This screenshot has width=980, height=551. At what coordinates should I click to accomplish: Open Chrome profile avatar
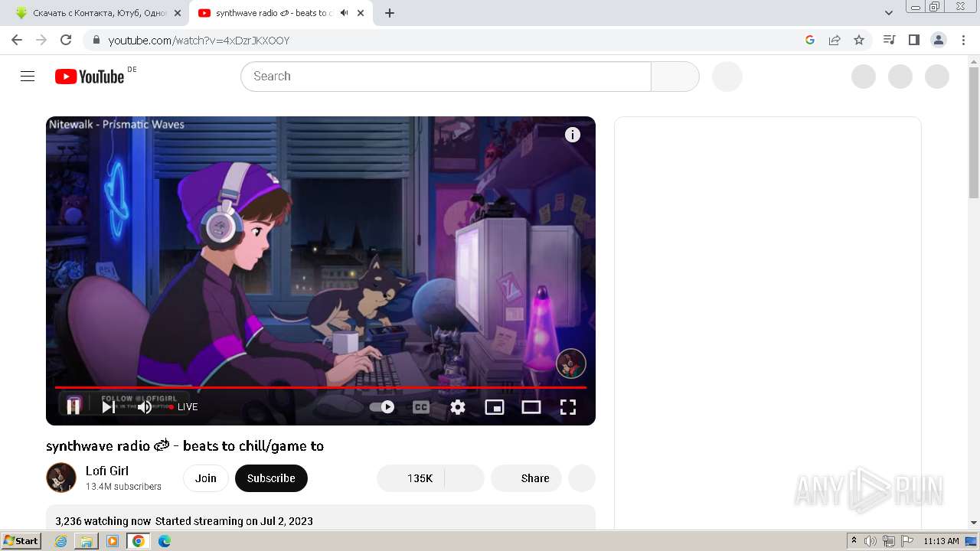pos(939,40)
